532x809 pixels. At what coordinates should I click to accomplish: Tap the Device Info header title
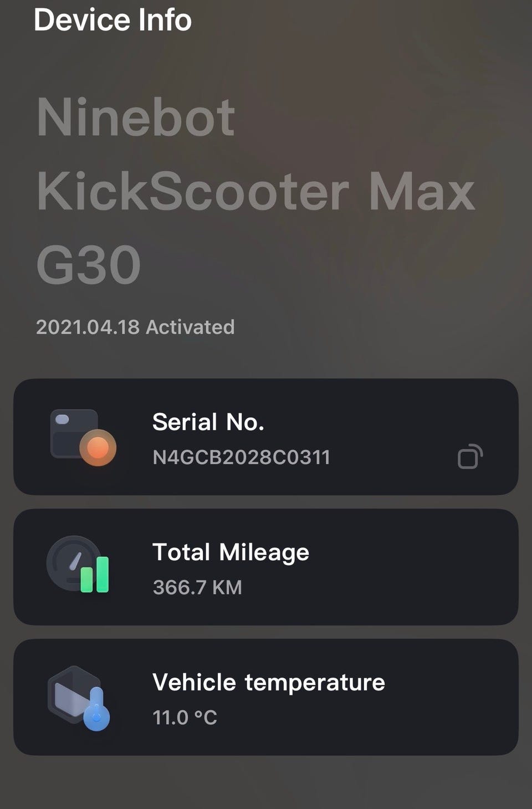click(x=112, y=20)
